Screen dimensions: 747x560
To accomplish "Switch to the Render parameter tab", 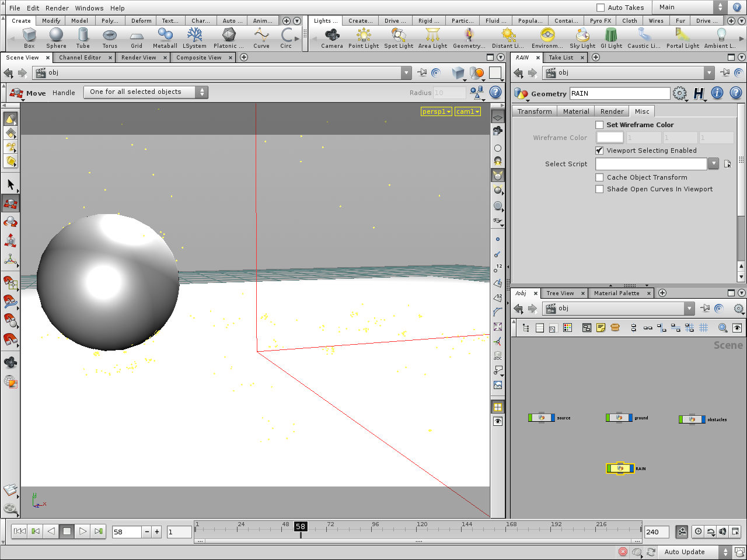I will tap(612, 111).
